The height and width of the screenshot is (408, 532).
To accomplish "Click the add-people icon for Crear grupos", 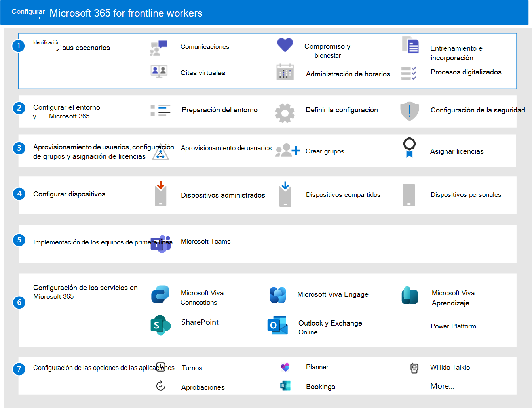I will click(x=288, y=151).
